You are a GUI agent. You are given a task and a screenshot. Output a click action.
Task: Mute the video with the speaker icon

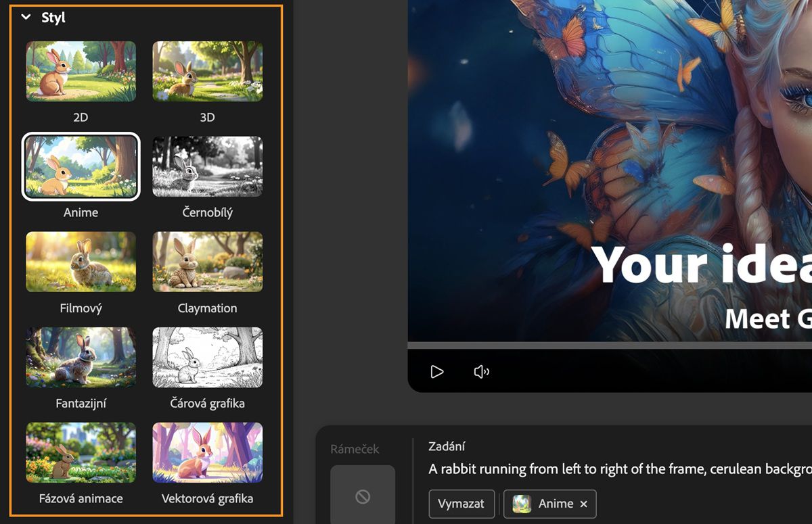point(481,371)
